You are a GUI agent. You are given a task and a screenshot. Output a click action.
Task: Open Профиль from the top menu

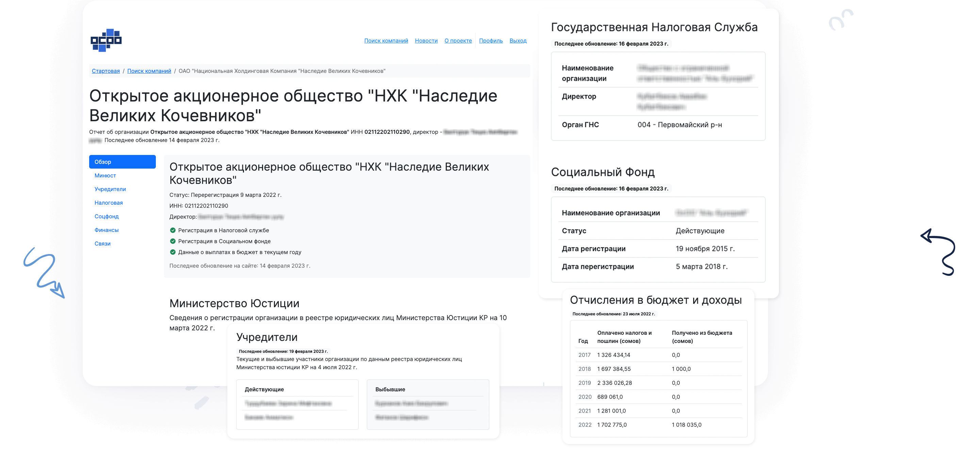(490, 41)
